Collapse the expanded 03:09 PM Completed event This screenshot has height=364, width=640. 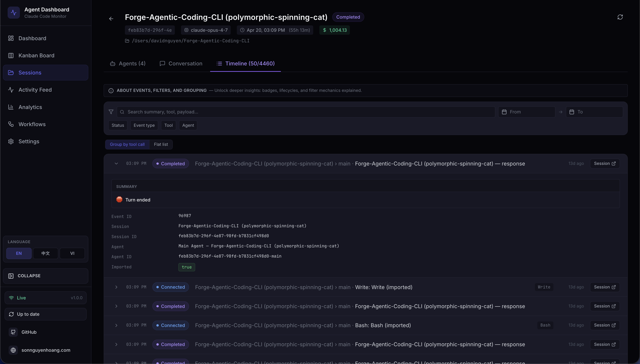click(116, 164)
